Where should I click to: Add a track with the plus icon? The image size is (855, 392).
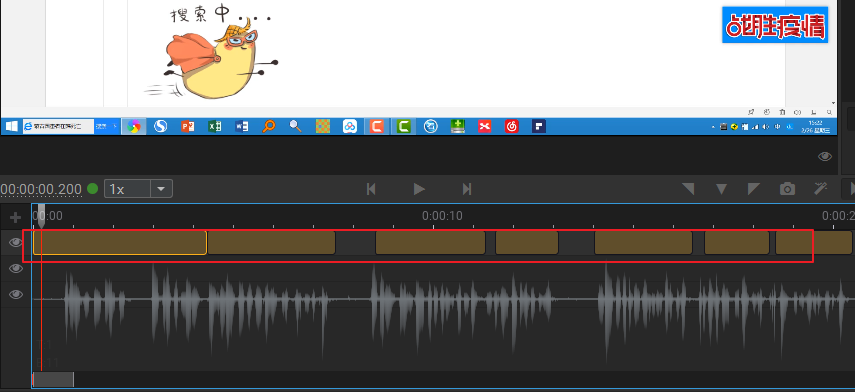coord(15,218)
